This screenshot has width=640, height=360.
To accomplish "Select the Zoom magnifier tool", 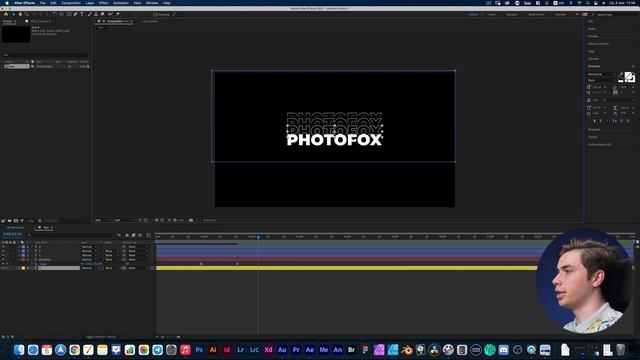I will coord(27,14).
